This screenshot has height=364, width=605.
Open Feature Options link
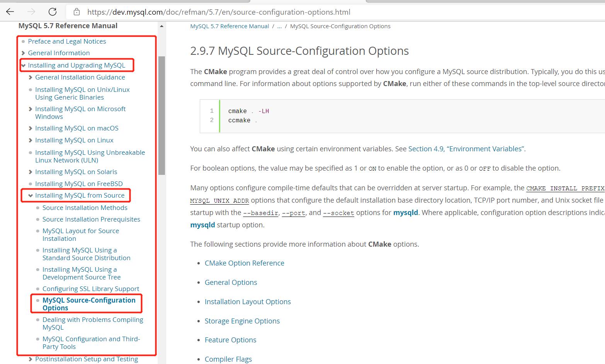tap(231, 340)
